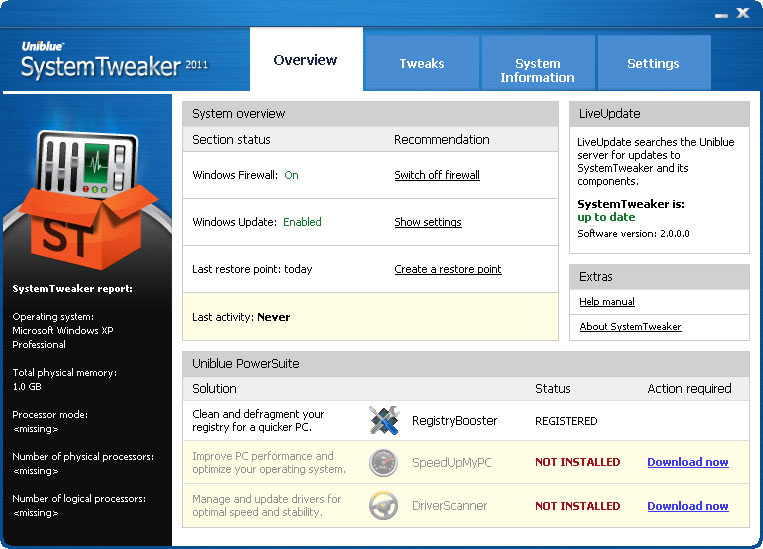Click the Recommendation column header
The image size is (763, 549).
pos(441,140)
